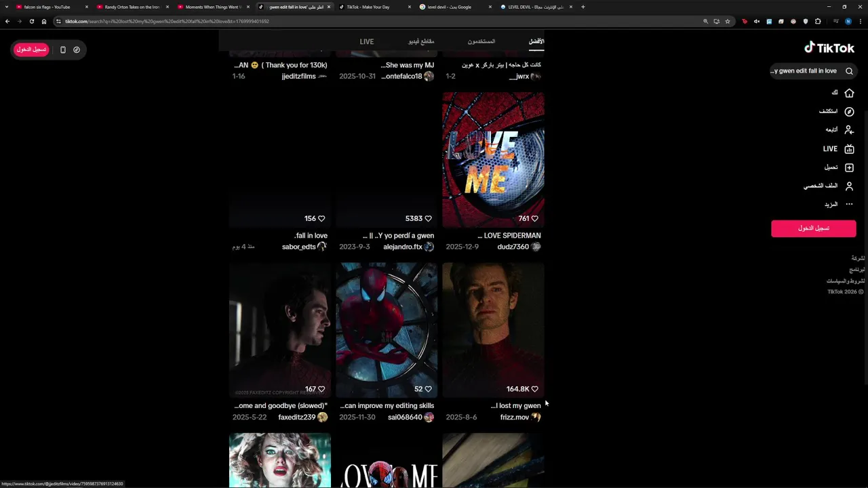This screenshot has height=488, width=868.
Task: Like the video with 5383 hearts
Action: [x=428, y=218]
